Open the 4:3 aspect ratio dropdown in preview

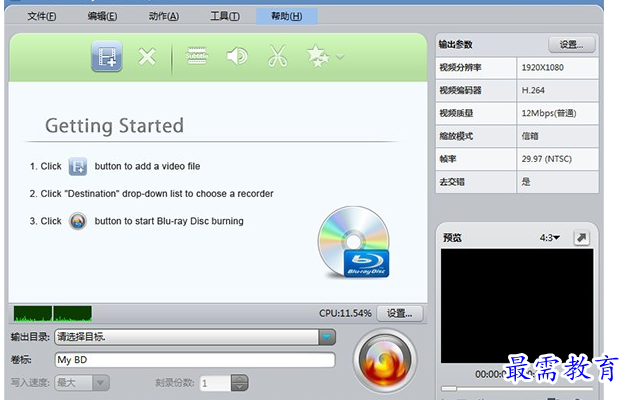(x=550, y=238)
